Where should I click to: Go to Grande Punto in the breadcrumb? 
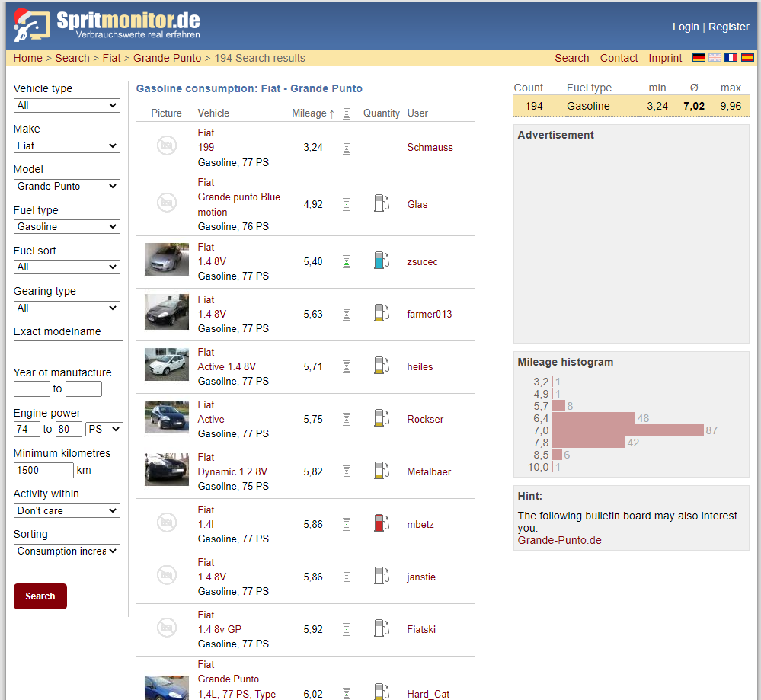167,58
